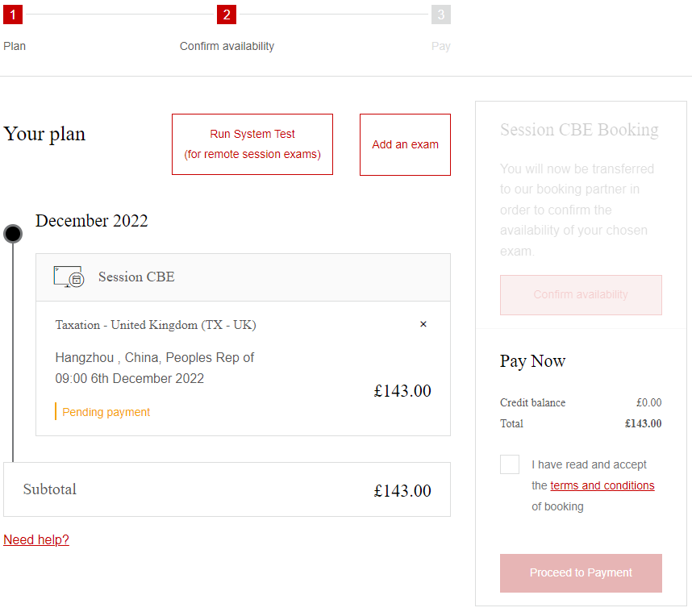Click the Subtotal row

[227, 489]
